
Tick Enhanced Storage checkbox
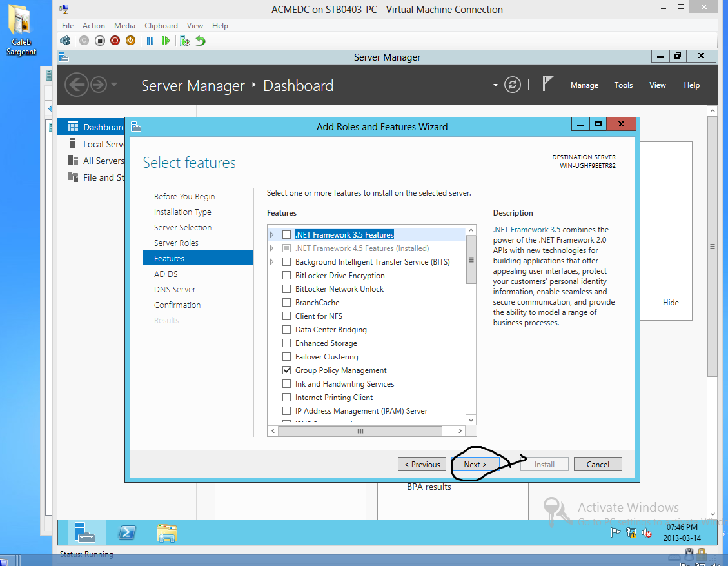(286, 343)
